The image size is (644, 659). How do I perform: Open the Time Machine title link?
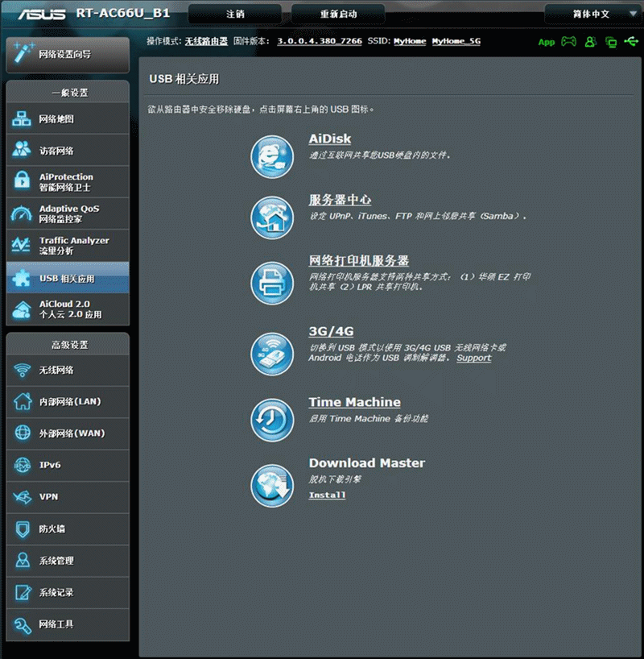[354, 402]
